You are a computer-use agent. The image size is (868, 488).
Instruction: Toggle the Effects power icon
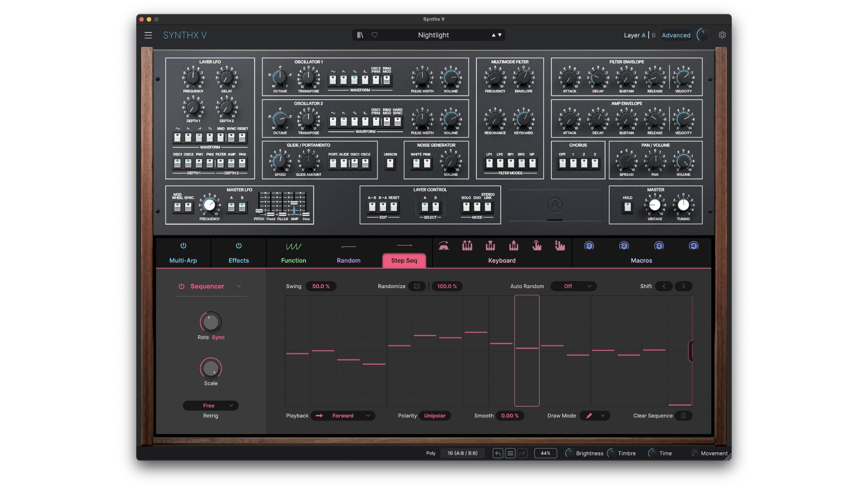tap(239, 246)
